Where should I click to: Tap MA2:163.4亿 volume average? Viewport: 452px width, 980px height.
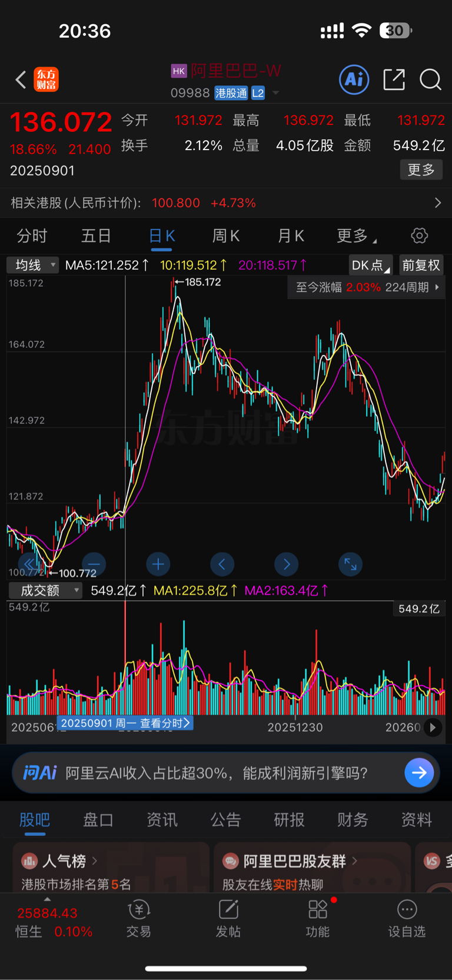point(287,590)
